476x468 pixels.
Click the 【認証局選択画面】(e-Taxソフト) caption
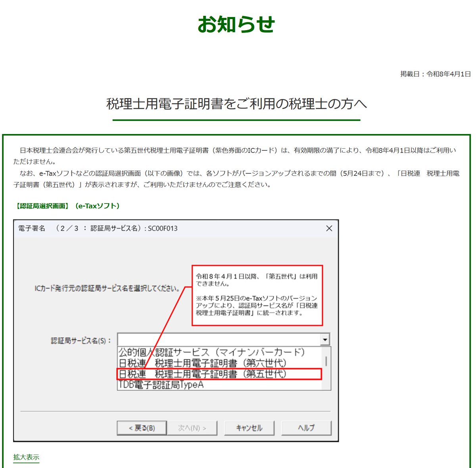(x=67, y=206)
